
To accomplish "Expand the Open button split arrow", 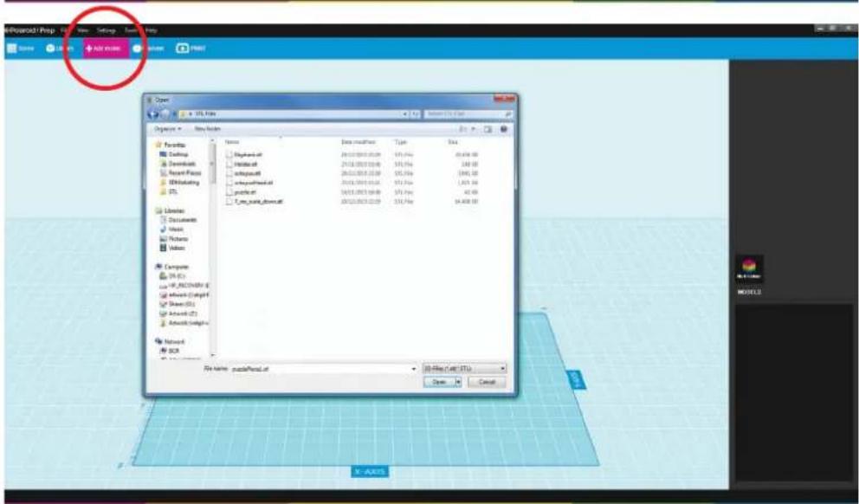I will click(458, 382).
